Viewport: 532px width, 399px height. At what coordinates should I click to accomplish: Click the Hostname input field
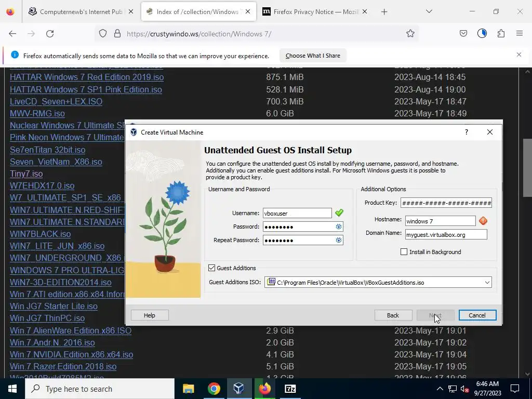pyautogui.click(x=441, y=221)
